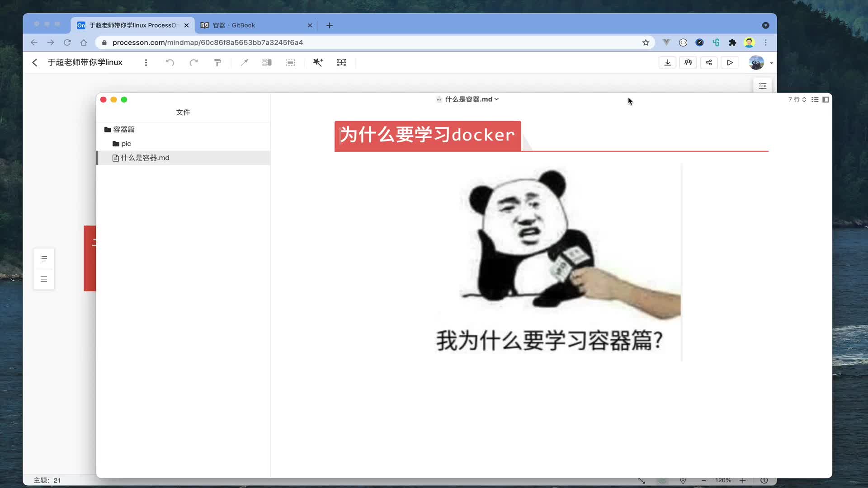This screenshot has height=488, width=868.
Task: Toggle the sidebar panel icon
Action: click(826, 99)
